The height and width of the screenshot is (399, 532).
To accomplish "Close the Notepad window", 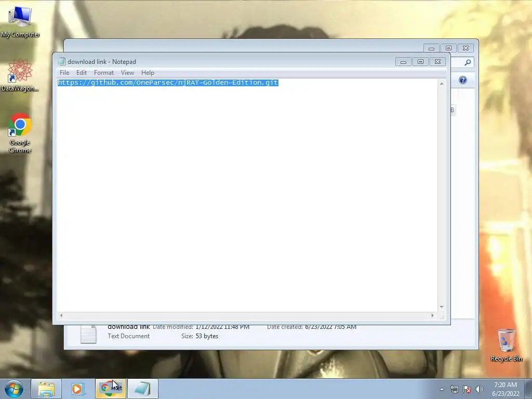I will 437,62.
